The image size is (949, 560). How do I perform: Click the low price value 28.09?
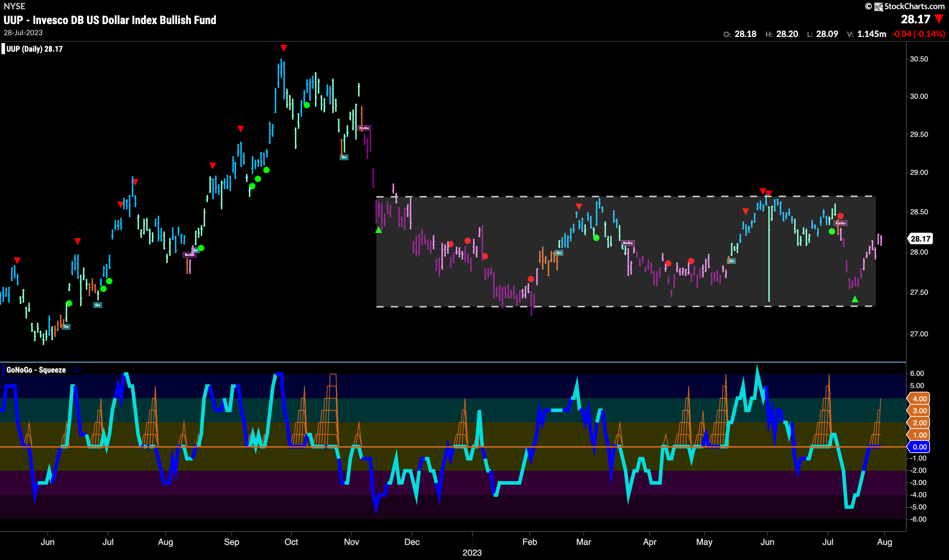[x=827, y=34]
